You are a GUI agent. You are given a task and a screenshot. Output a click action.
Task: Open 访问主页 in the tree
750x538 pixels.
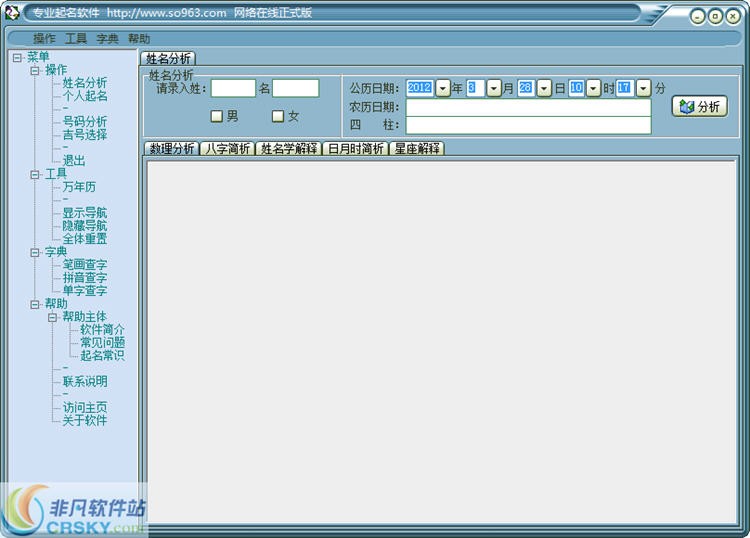point(85,407)
